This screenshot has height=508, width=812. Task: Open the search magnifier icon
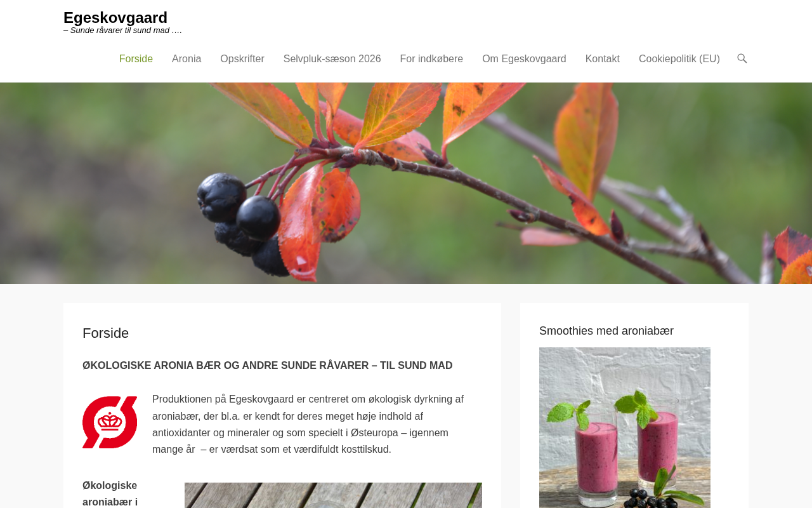tap(742, 58)
